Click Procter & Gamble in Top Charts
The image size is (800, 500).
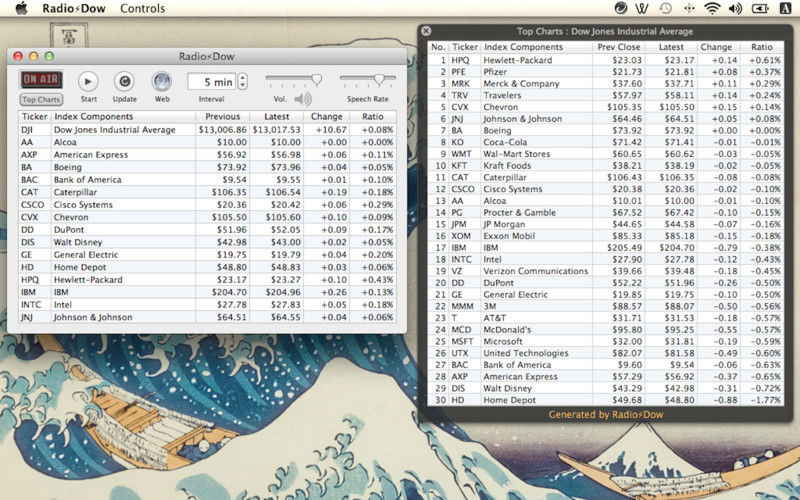(519, 213)
